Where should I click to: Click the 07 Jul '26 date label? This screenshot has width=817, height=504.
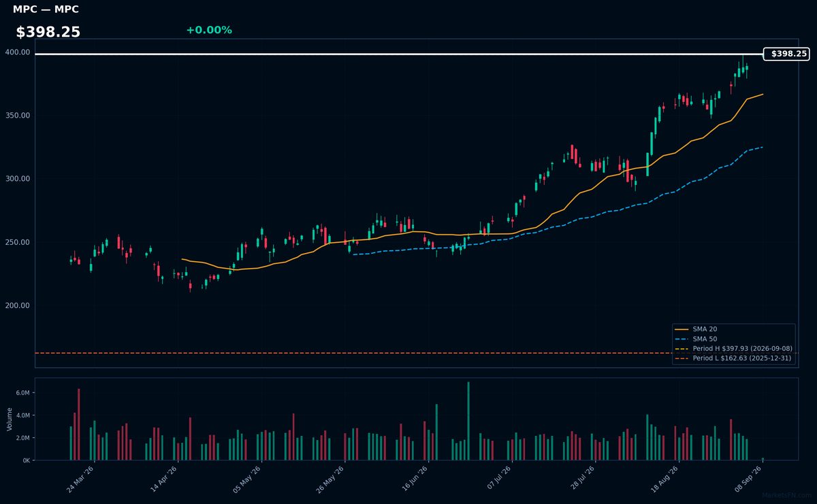coord(498,480)
